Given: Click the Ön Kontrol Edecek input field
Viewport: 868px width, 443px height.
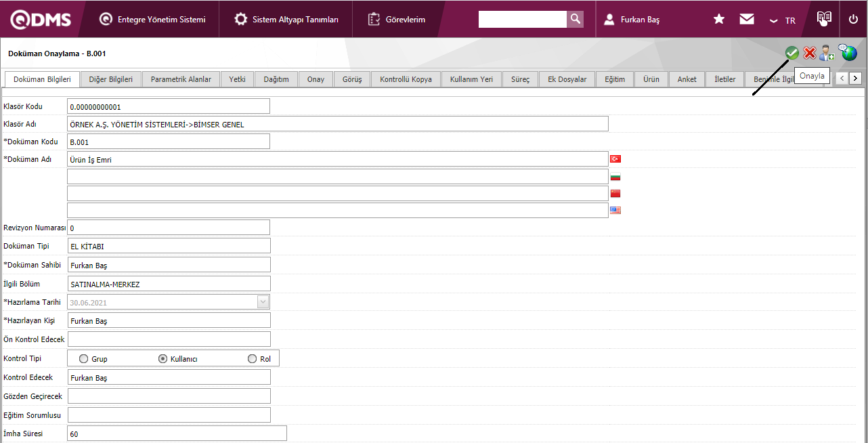Looking at the screenshot, I should point(169,339).
